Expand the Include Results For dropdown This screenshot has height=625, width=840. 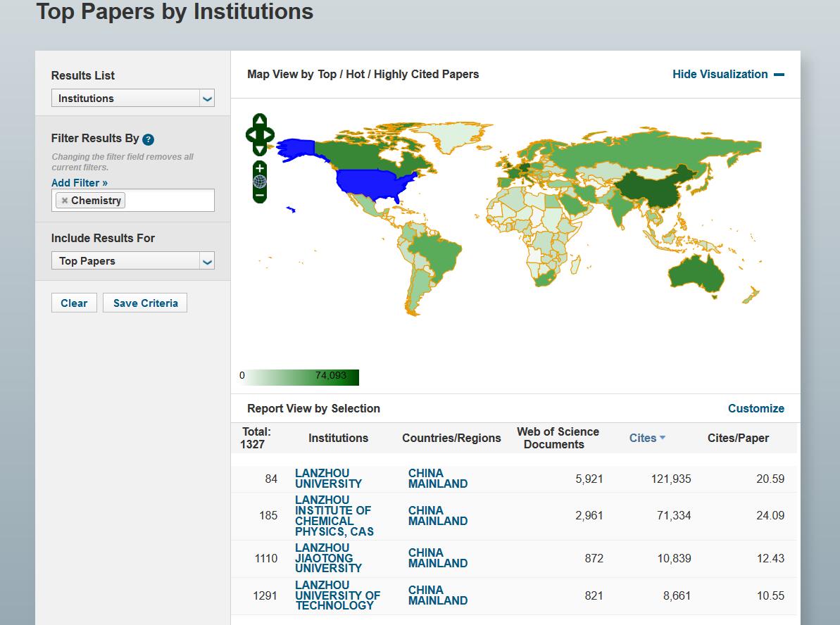click(206, 261)
